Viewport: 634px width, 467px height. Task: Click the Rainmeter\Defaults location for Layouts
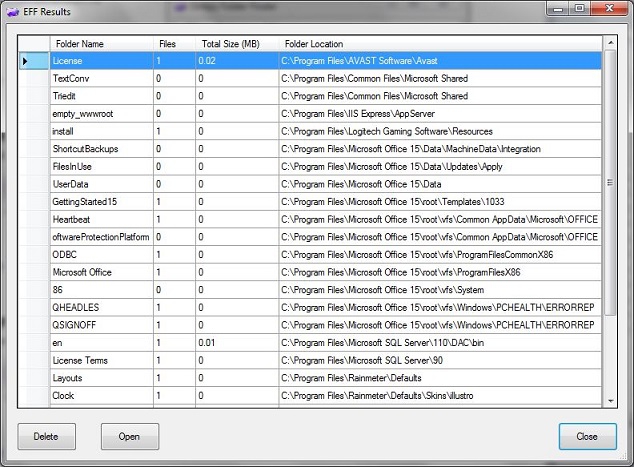(440, 378)
